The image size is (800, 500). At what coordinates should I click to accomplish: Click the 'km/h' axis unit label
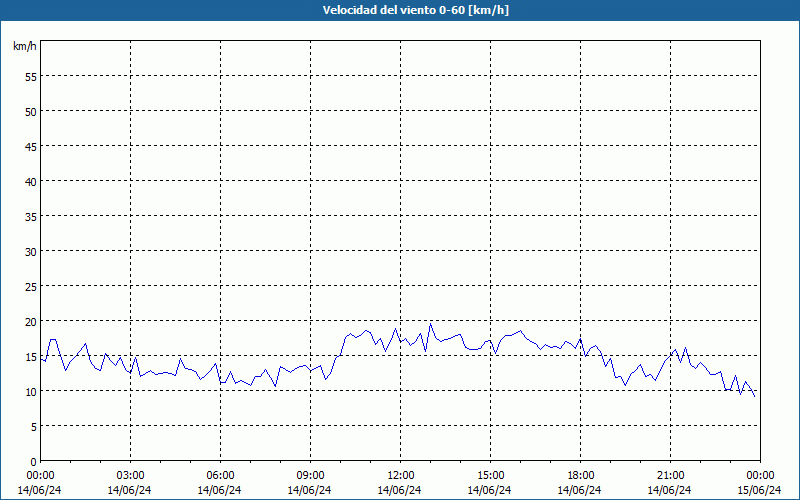(x=25, y=46)
